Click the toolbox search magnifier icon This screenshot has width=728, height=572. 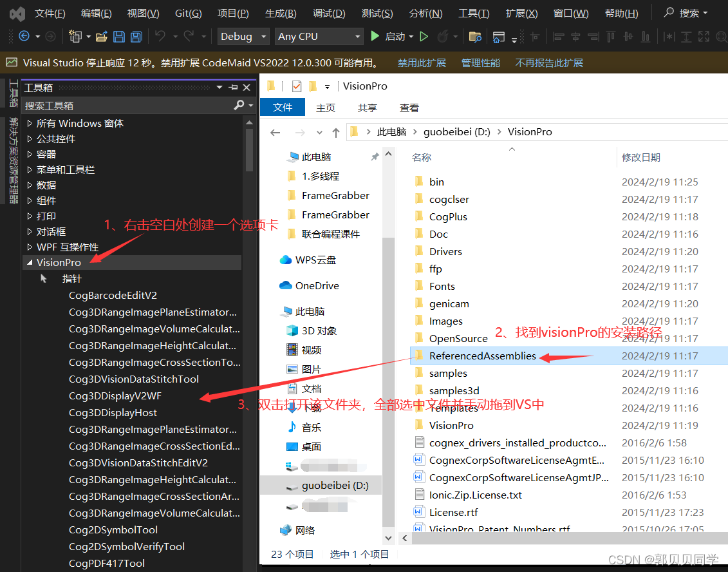click(x=239, y=106)
